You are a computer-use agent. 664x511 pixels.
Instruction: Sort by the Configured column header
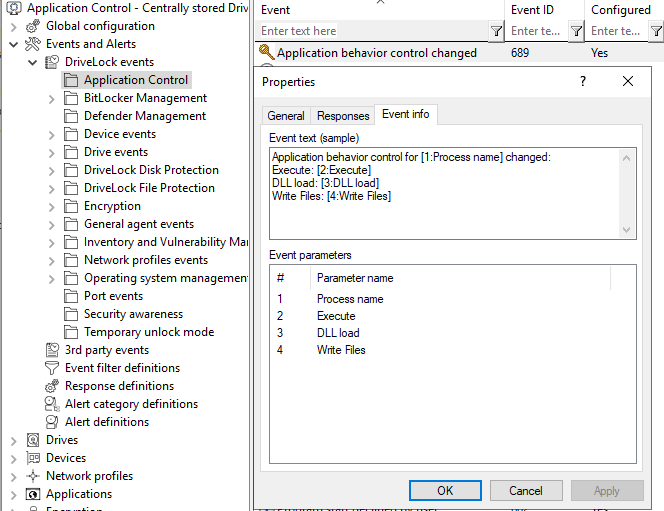[624, 10]
